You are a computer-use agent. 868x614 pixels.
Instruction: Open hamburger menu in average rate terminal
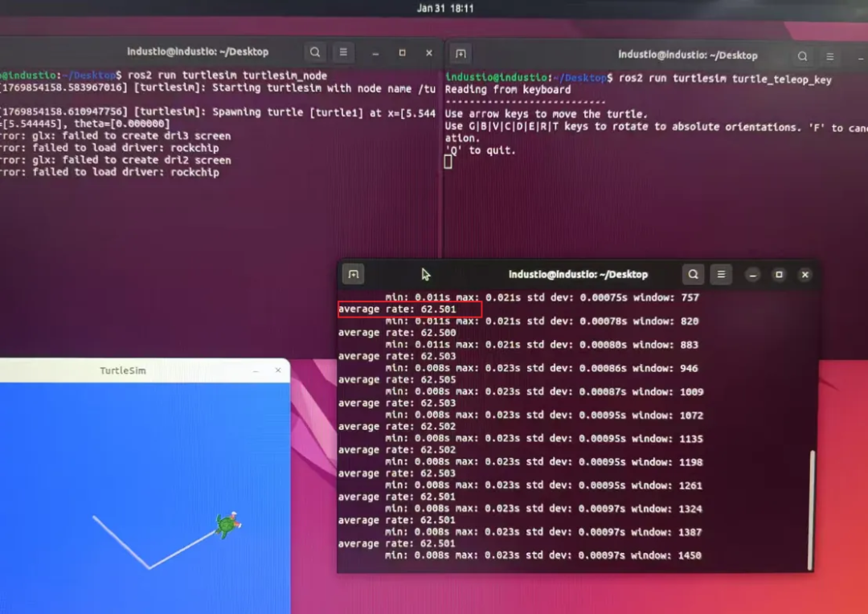pyautogui.click(x=721, y=274)
